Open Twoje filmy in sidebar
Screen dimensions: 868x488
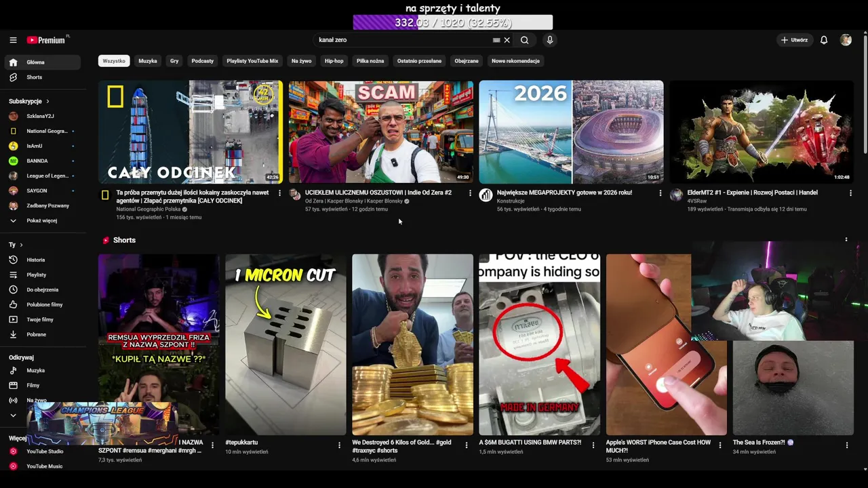point(43,319)
